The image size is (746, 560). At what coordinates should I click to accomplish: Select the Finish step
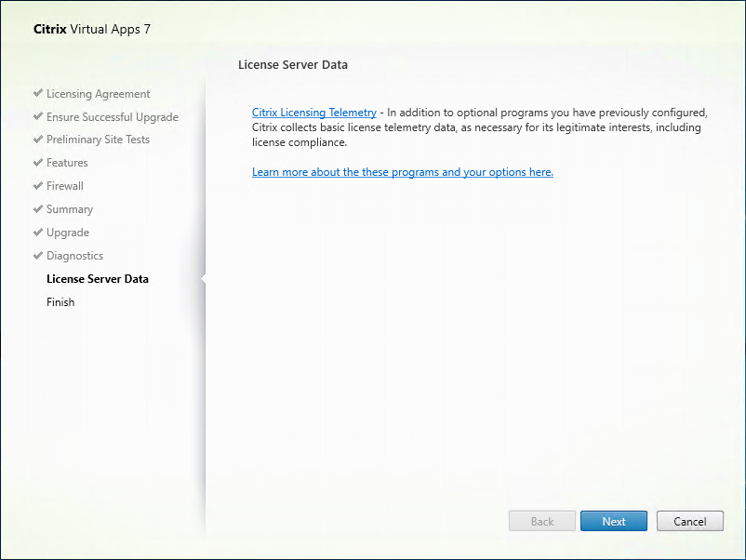click(x=60, y=302)
